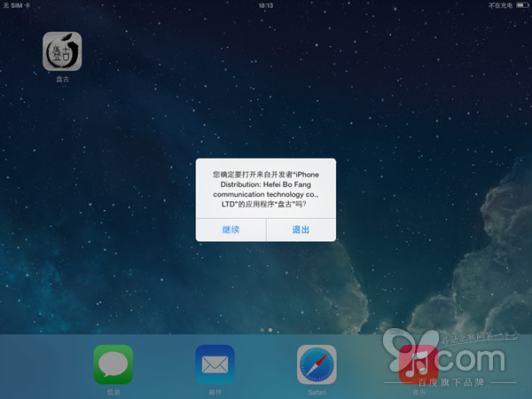Image resolution: width=532 pixels, height=399 pixels.
Task: Open the Messages app in the dock
Action: point(113,364)
